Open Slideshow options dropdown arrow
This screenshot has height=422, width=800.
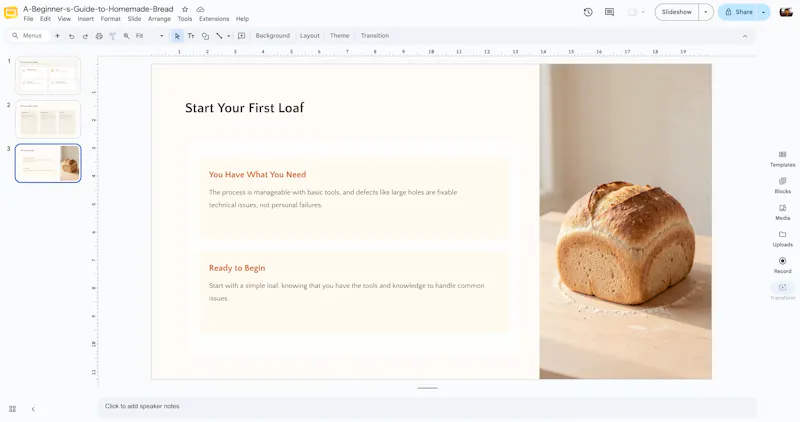point(706,12)
